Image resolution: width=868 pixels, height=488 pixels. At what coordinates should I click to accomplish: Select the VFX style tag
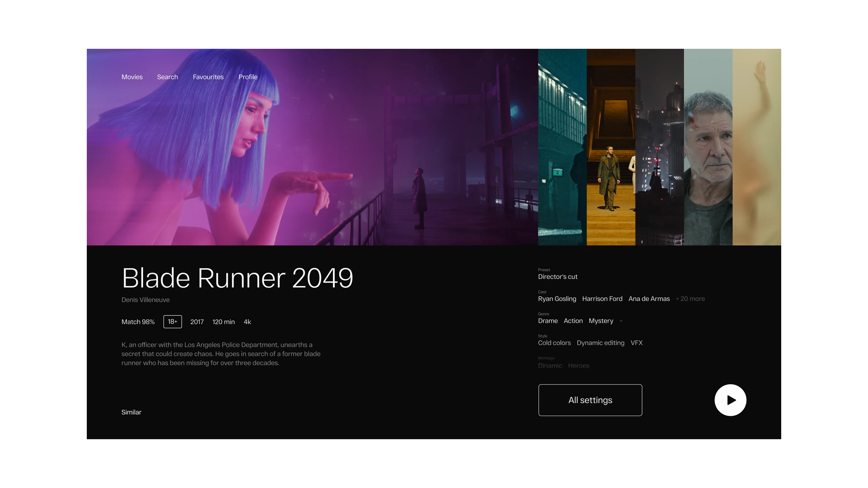point(636,343)
